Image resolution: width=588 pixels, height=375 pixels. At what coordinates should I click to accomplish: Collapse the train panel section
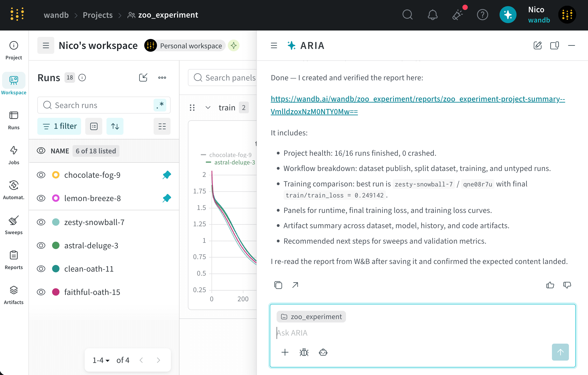click(208, 108)
